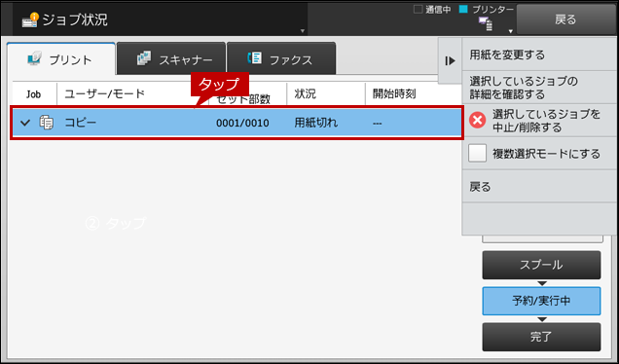The image size is (619, 364).
Task: Click the red cancel X icon
Action: (x=477, y=120)
